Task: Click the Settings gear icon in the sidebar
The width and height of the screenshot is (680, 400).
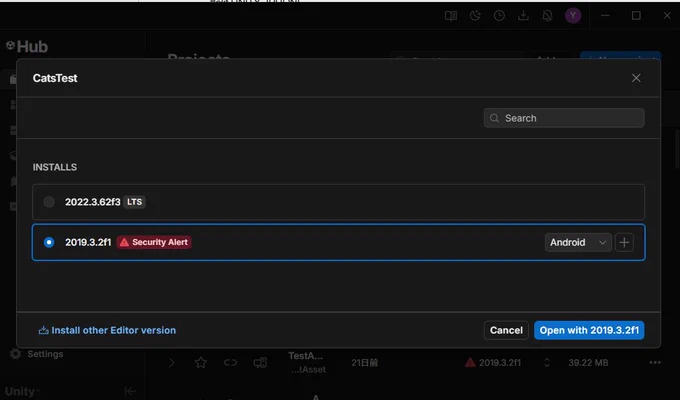Action: [x=16, y=354]
